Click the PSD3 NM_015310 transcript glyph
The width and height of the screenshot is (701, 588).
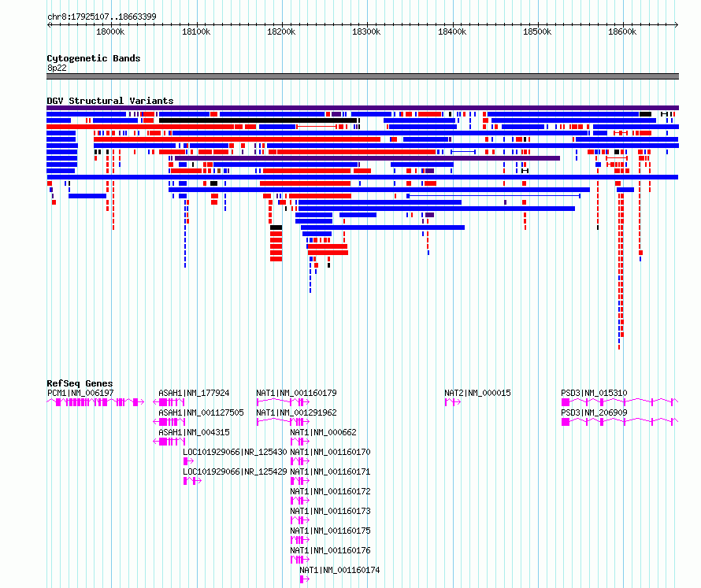pos(620,402)
